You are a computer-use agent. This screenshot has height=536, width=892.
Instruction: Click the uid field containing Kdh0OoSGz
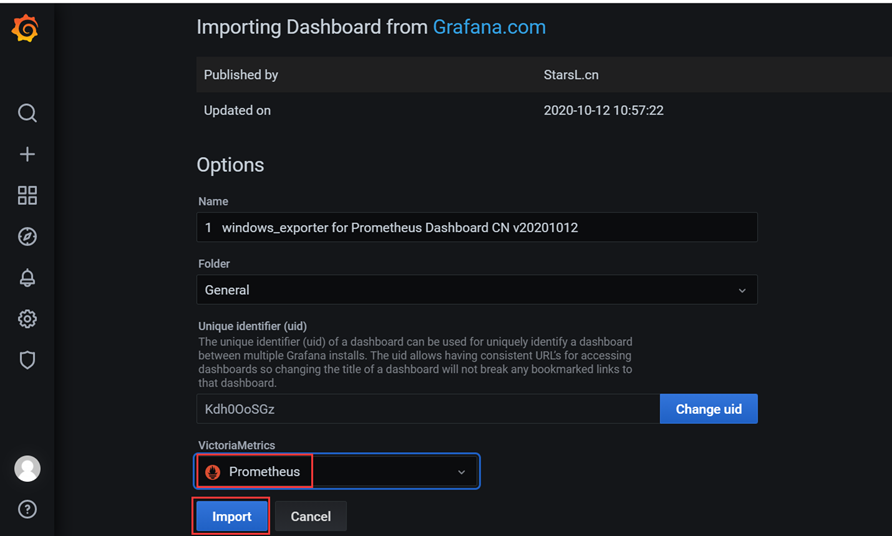[428, 409]
